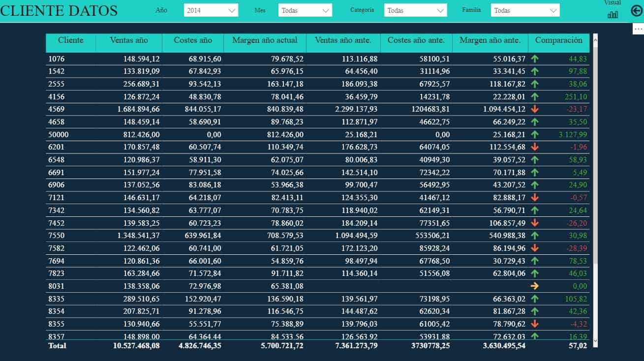644x361 pixels.
Task: Click the Comparación column header
Action: point(558,40)
